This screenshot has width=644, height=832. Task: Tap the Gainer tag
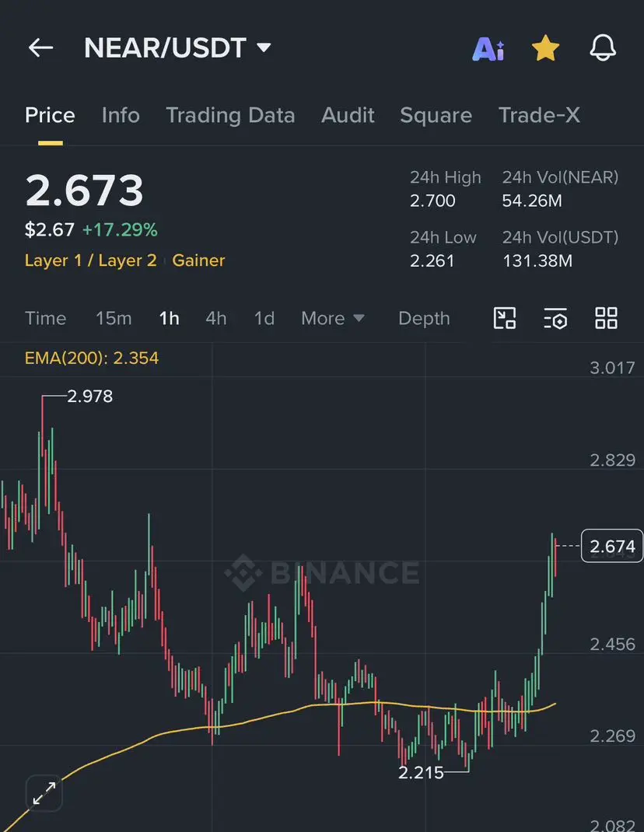pyautogui.click(x=198, y=260)
